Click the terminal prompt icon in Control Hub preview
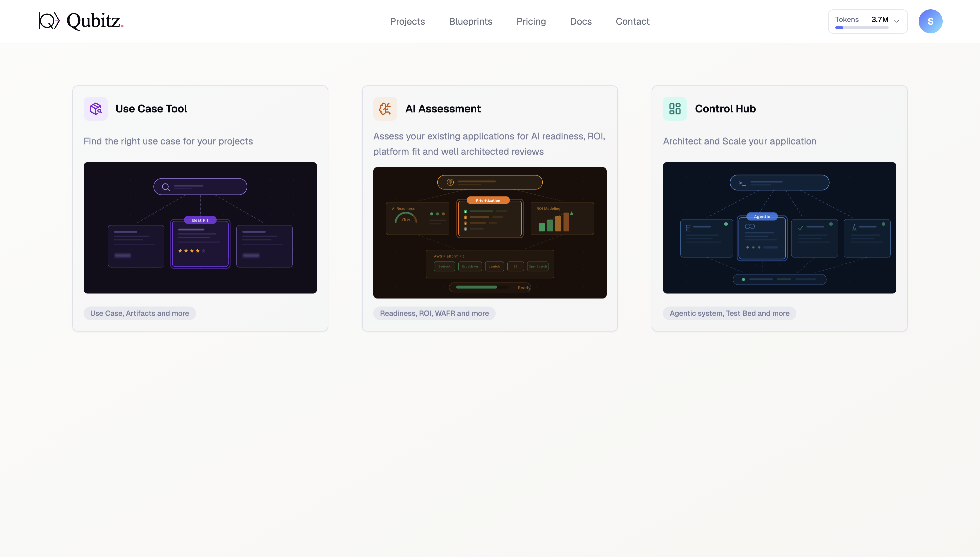The width and height of the screenshot is (980, 557). pos(742,183)
